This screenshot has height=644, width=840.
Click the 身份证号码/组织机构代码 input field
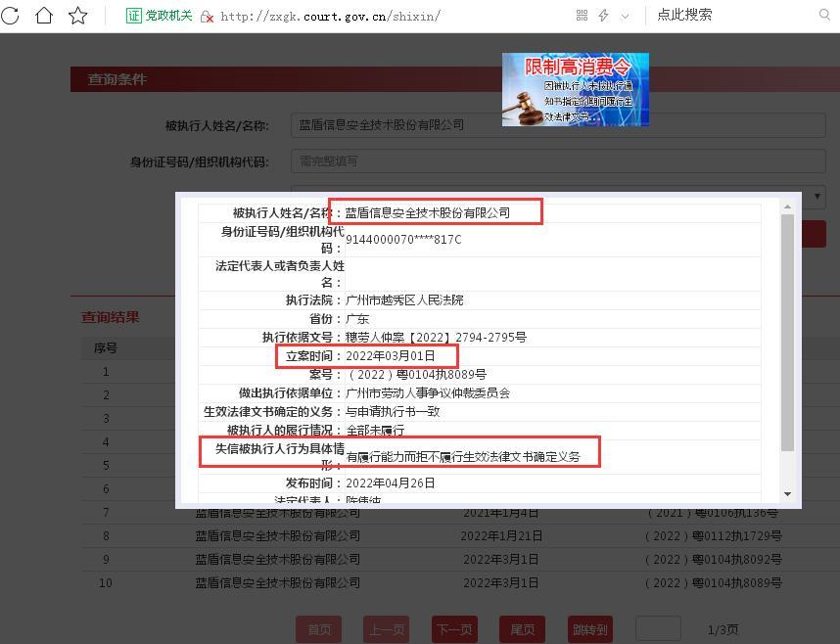click(558, 161)
